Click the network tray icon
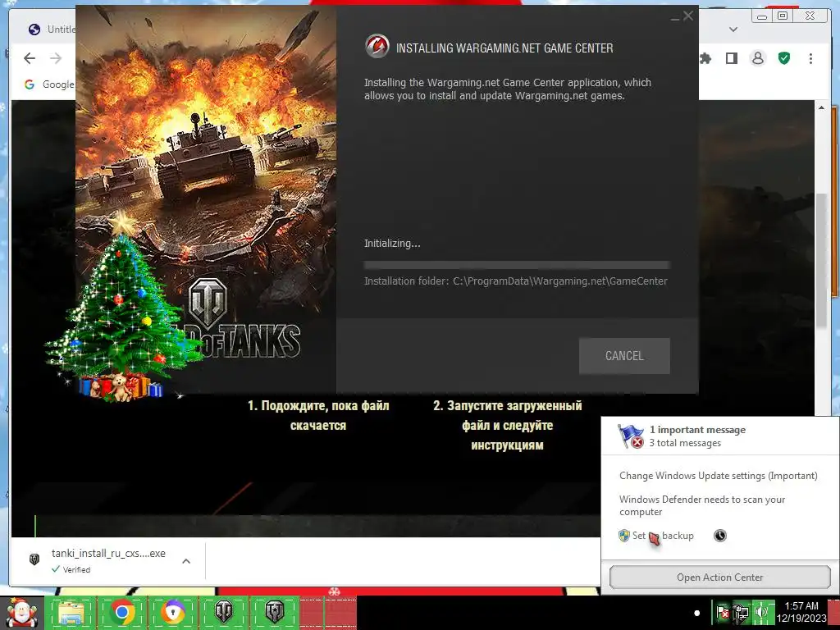The width and height of the screenshot is (840, 630). point(742,612)
